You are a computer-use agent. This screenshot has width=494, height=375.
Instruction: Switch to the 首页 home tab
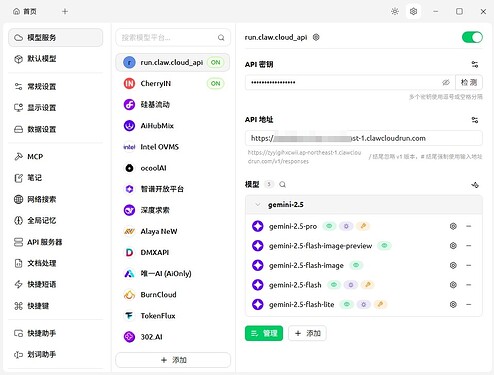click(25, 12)
